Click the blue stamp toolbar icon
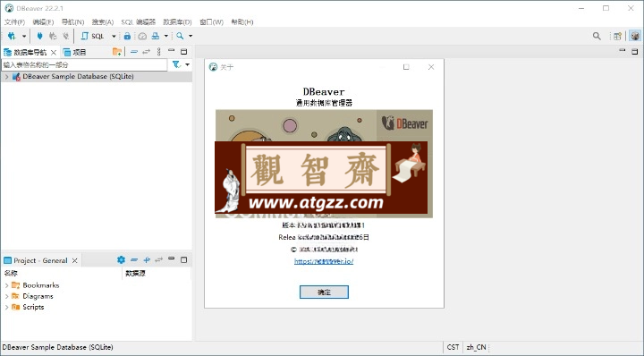The height and width of the screenshot is (356, 644). coord(156,36)
